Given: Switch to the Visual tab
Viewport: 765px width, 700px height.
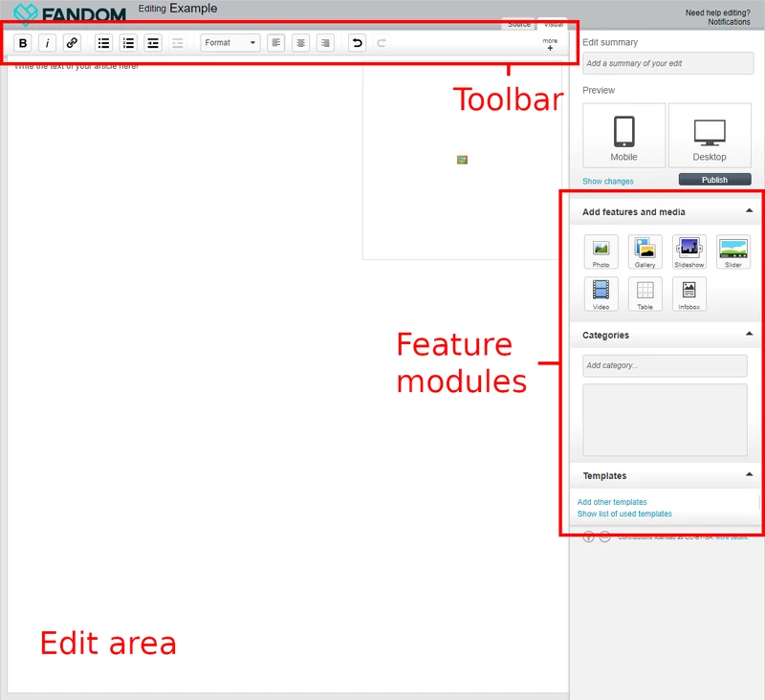Looking at the screenshot, I should (552, 24).
